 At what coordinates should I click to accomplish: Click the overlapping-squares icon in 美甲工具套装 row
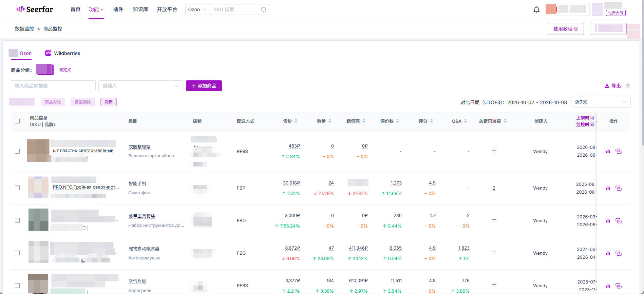(x=619, y=221)
